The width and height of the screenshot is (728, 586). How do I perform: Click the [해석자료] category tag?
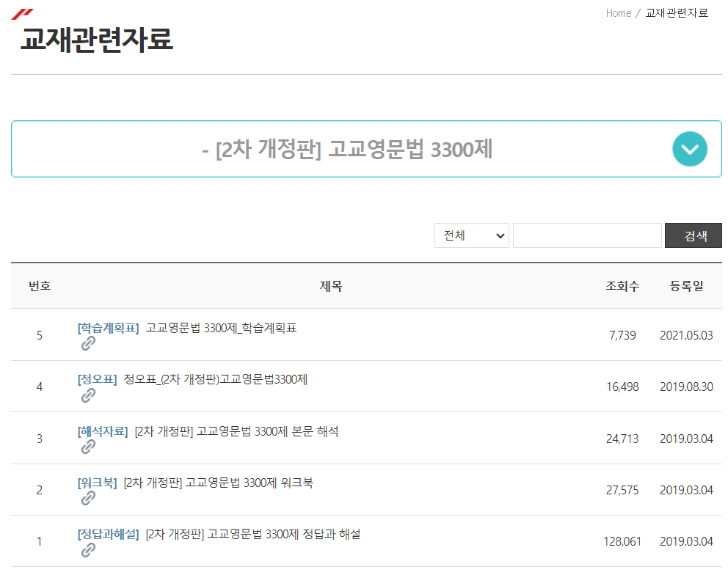tap(103, 431)
